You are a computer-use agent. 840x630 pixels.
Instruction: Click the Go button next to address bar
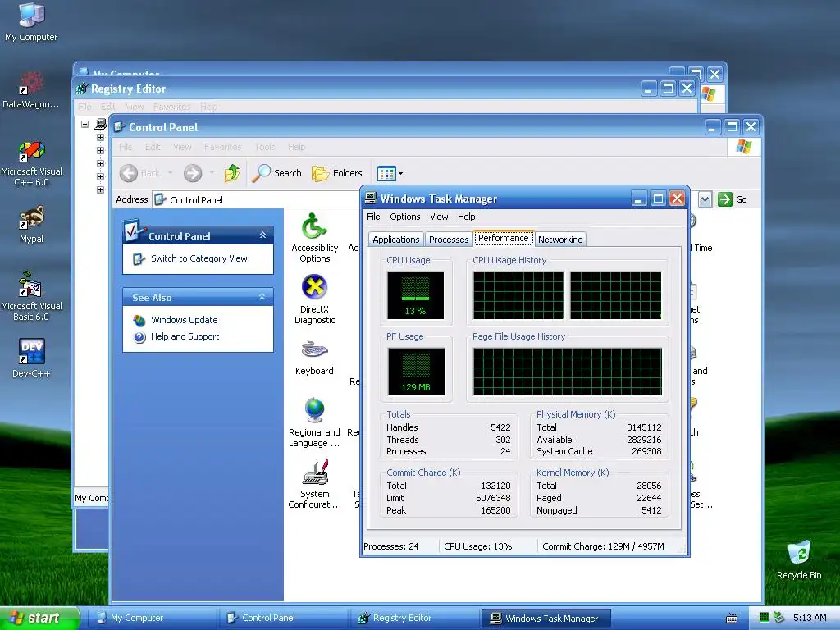point(733,199)
